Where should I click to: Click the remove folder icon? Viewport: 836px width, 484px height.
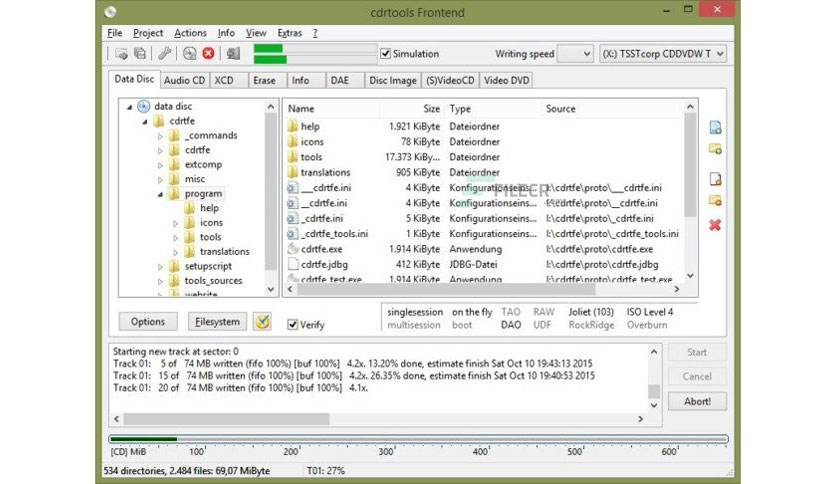[716, 201]
